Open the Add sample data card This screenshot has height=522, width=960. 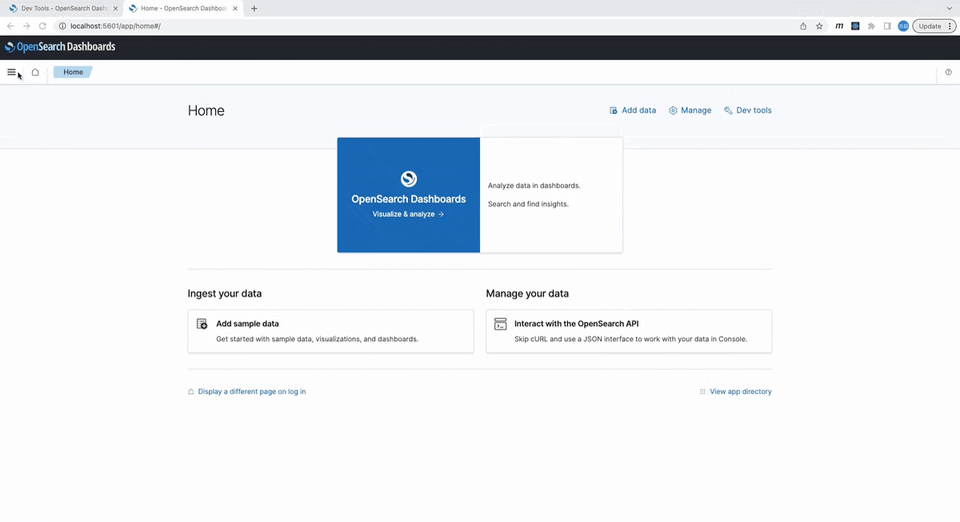331,331
